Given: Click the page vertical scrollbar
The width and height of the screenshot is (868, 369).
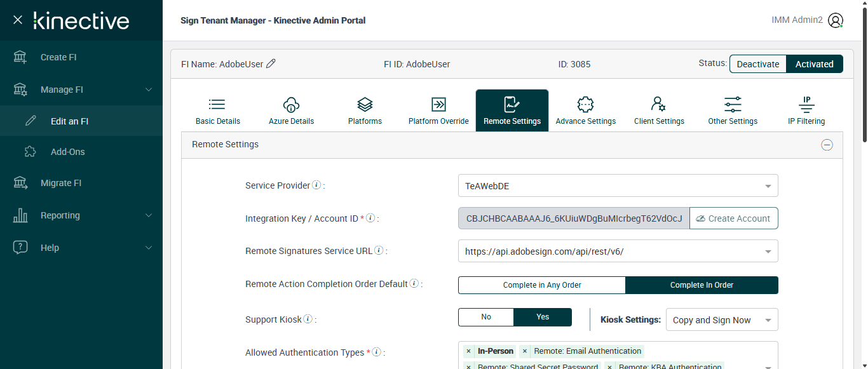Looking at the screenshot, I should pyautogui.click(x=864, y=76).
